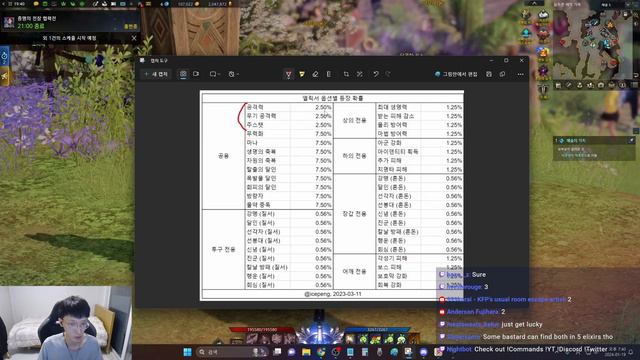Save the snip using the save icon
Screen dimensions: 640x360
click(489, 74)
